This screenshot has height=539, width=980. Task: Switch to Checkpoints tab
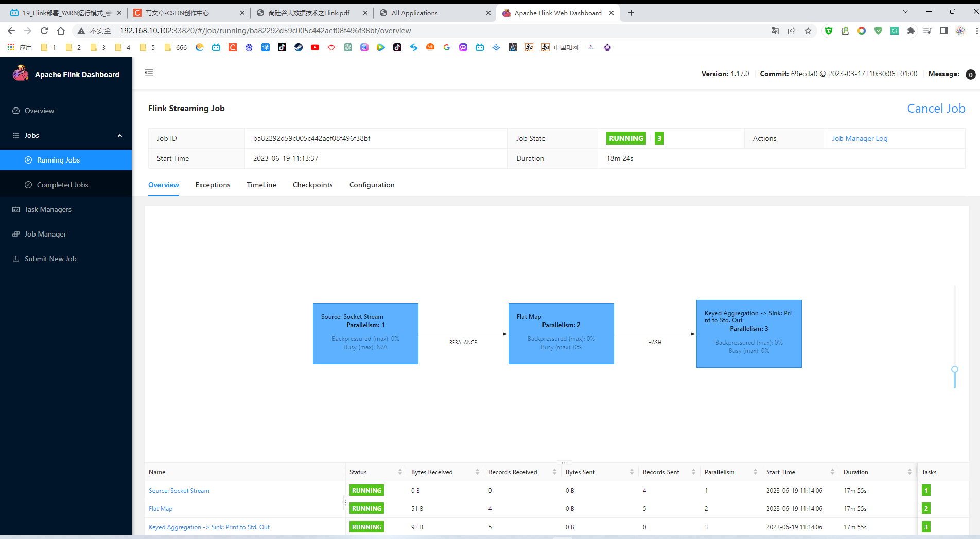(312, 185)
